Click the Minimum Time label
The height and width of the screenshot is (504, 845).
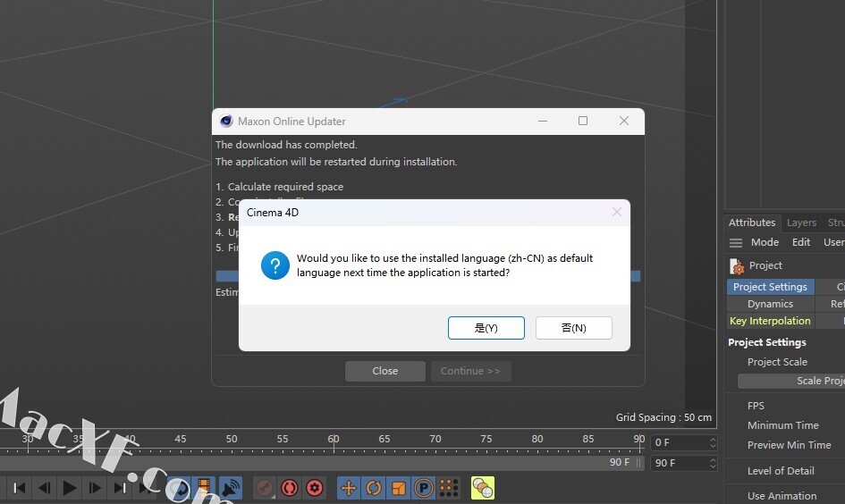tap(783, 425)
